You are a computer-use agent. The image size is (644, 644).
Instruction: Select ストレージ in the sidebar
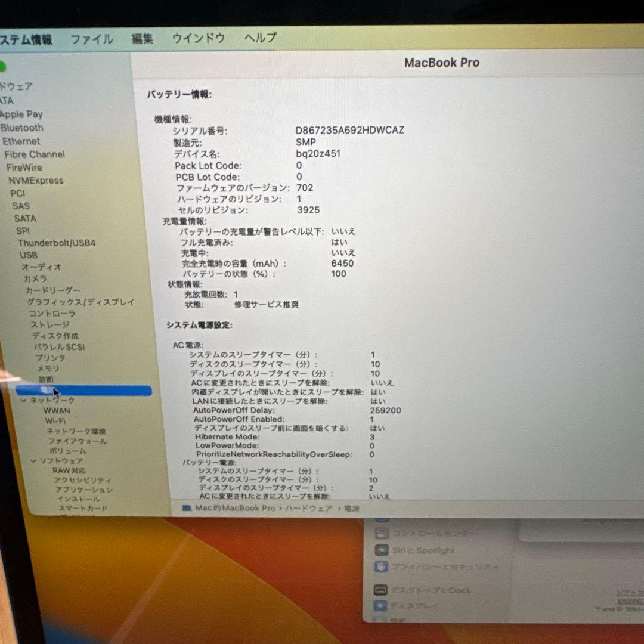(x=50, y=325)
